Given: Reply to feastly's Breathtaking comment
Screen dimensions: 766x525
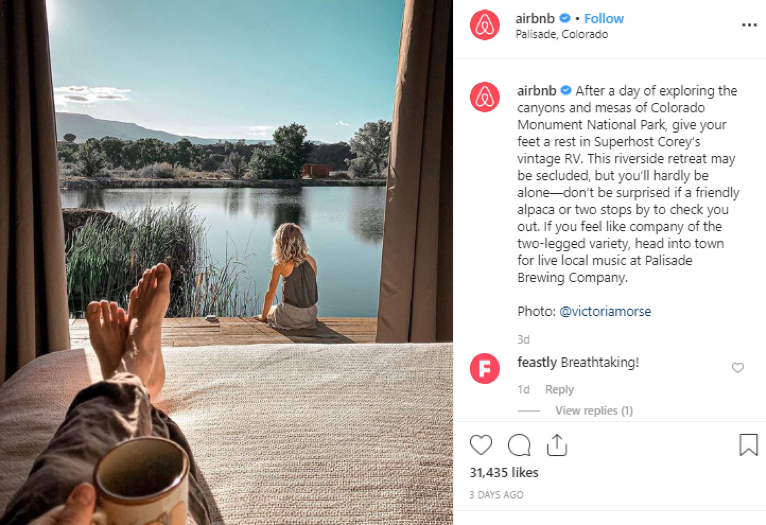Looking at the screenshot, I should pos(559,389).
